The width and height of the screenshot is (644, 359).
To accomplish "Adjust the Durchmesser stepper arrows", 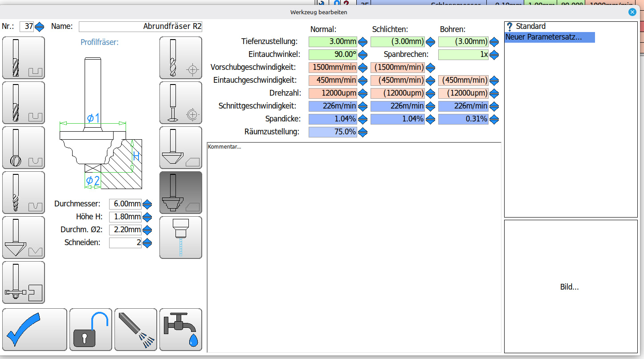I will (x=147, y=204).
